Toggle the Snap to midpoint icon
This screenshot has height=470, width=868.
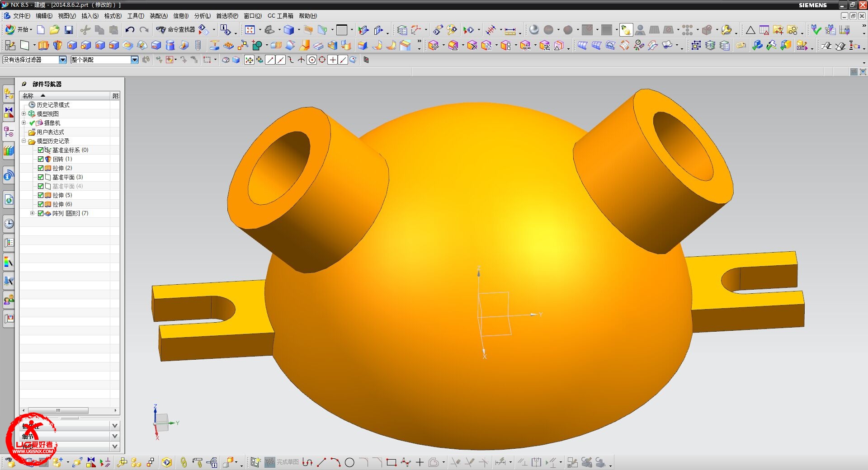[280, 60]
